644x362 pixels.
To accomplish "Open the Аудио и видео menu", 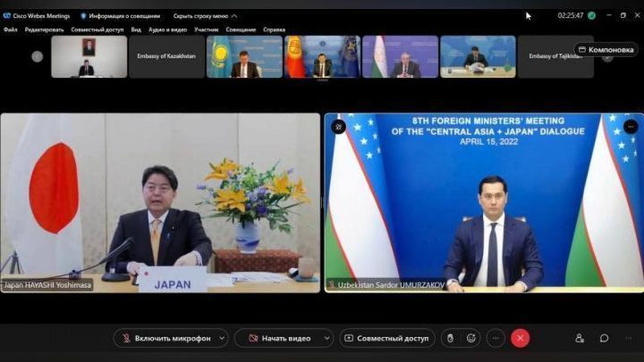I will click(167, 30).
